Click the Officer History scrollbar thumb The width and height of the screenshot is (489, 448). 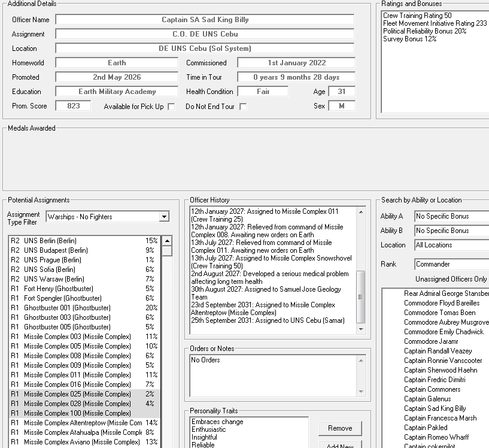361,297
